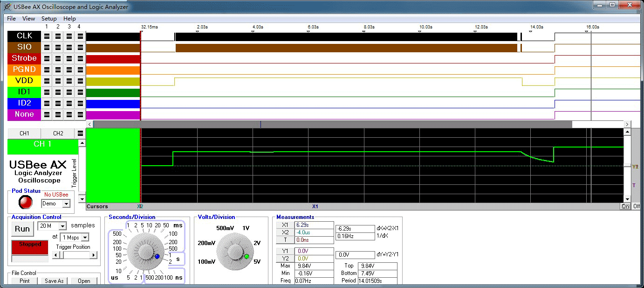The width and height of the screenshot is (644, 288).
Task: Click the Trigger Level scrollbar up arrow
Action: (82, 142)
